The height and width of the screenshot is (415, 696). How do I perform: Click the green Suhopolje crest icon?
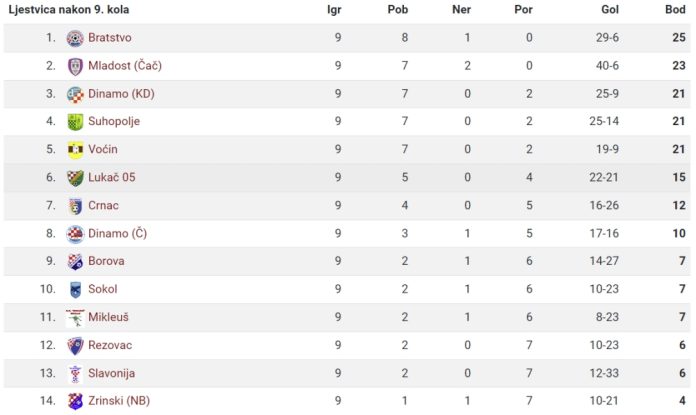tap(75, 122)
